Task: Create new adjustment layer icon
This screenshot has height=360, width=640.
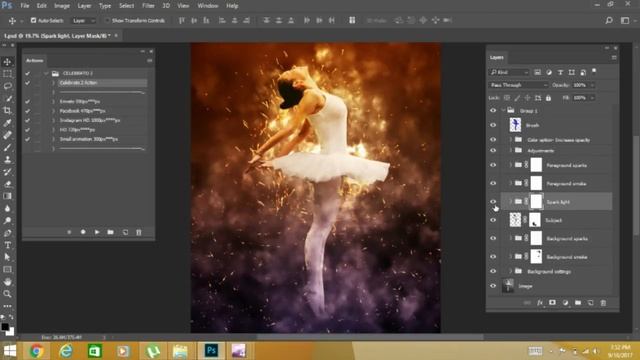Action: (565, 303)
